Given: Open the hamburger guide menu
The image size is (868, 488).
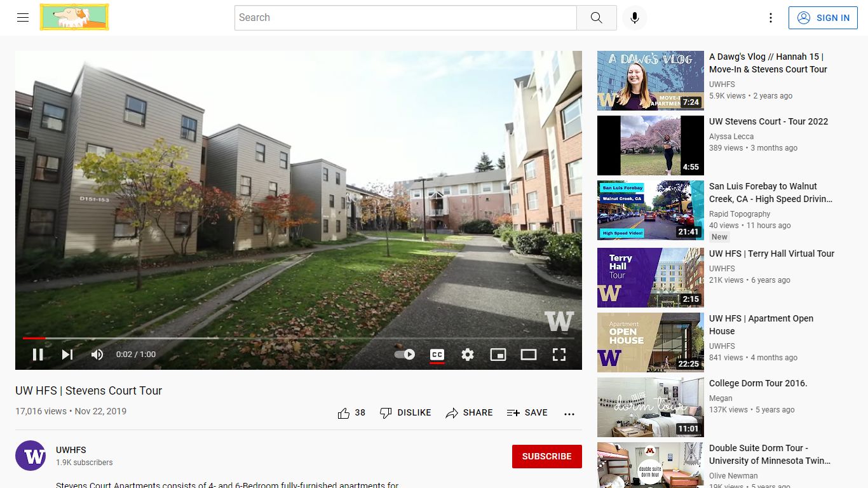Looking at the screenshot, I should click(23, 18).
